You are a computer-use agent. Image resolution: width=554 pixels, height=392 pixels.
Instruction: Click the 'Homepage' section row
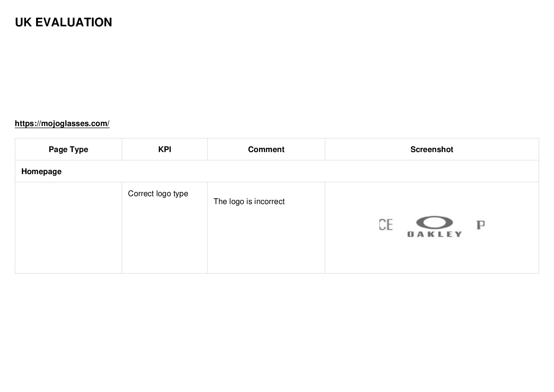[277, 171]
